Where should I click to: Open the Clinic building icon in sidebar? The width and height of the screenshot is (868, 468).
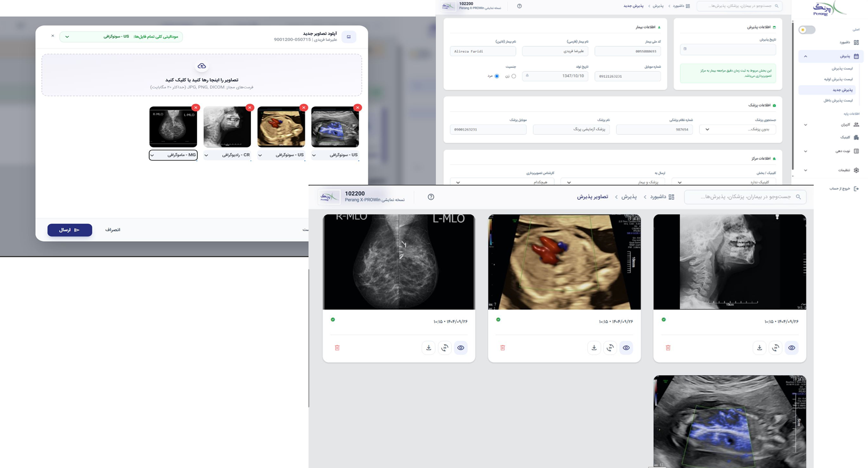coord(856,137)
